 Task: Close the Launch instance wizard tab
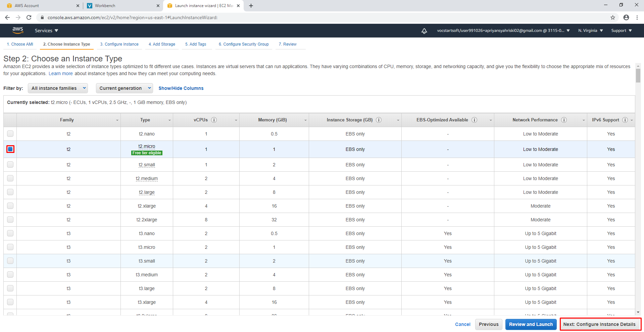(x=238, y=6)
